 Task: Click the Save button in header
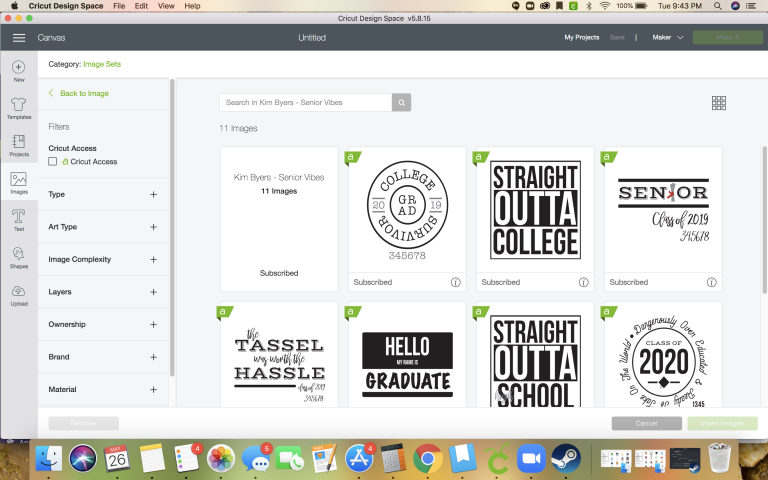617,37
